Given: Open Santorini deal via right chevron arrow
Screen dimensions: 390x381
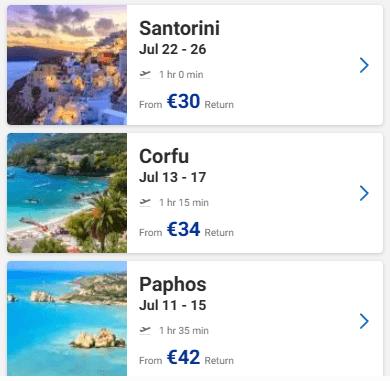Looking at the screenshot, I should pos(364,65).
